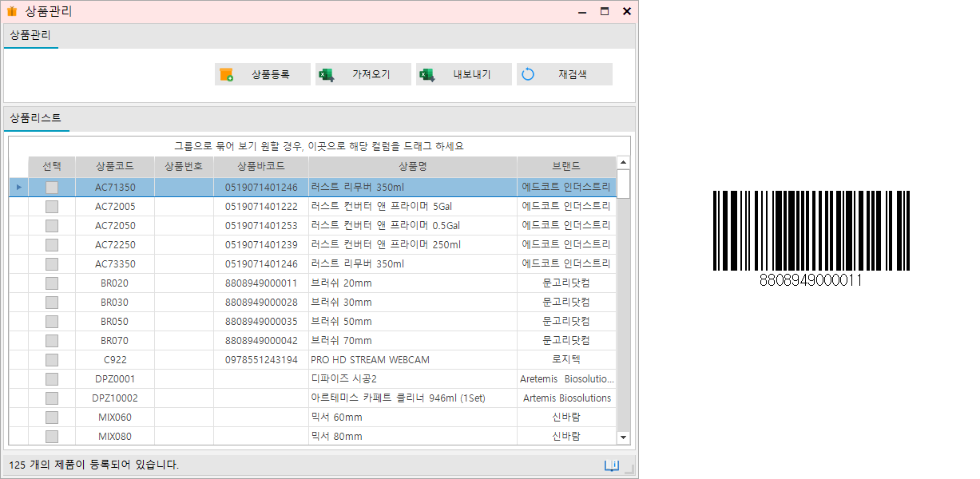Check the box for row MIX060
Viewport: 980px width, 479px height.
click(x=52, y=418)
